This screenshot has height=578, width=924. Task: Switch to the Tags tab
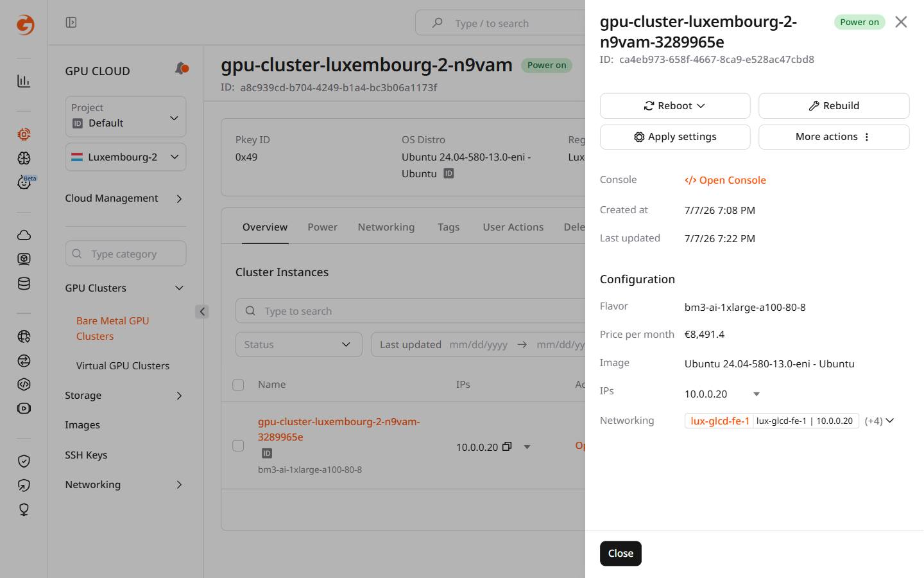click(x=449, y=227)
